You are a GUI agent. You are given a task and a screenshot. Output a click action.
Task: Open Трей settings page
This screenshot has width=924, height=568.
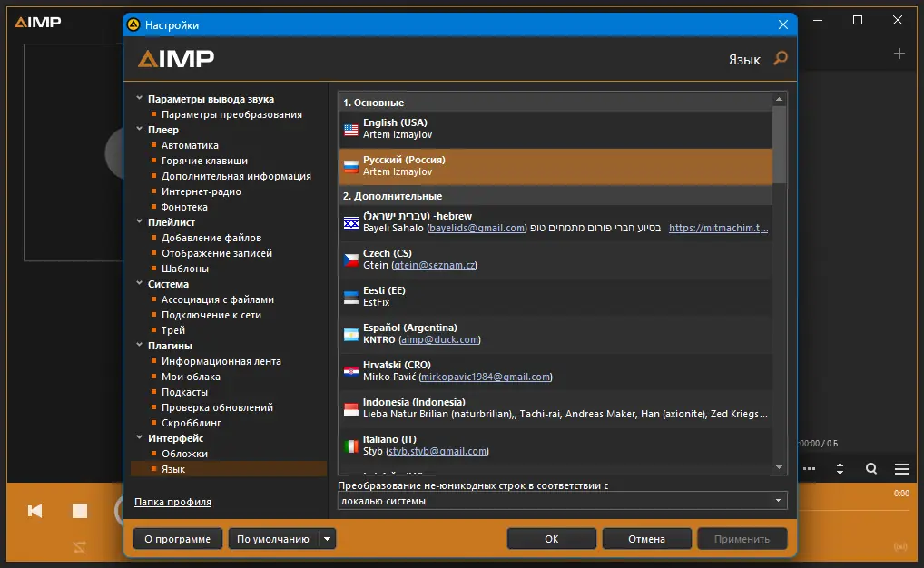(x=173, y=330)
